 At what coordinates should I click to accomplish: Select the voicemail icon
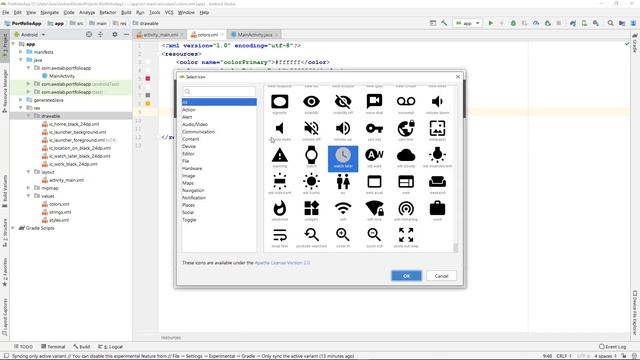pyautogui.click(x=406, y=102)
